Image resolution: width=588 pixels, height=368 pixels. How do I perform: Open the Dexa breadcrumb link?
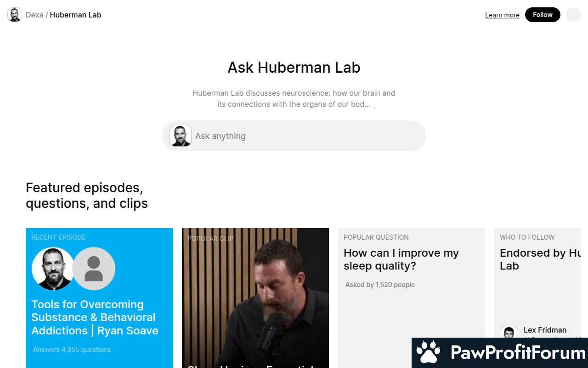34,15
